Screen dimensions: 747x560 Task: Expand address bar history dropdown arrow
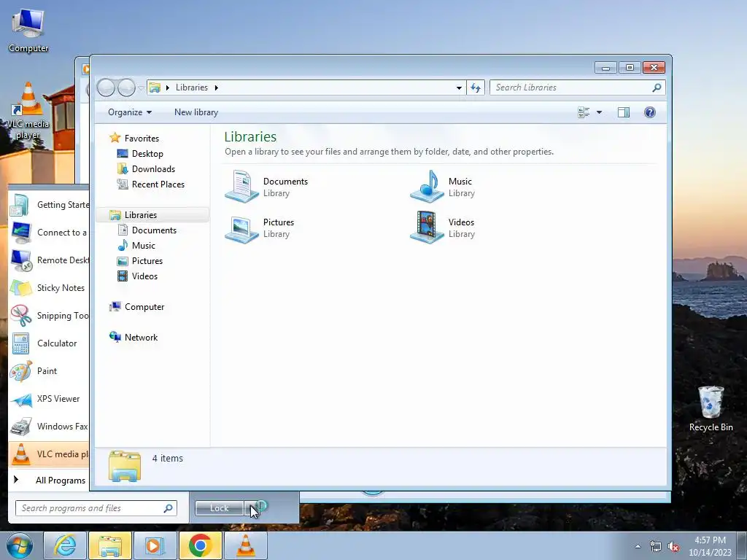coord(459,87)
